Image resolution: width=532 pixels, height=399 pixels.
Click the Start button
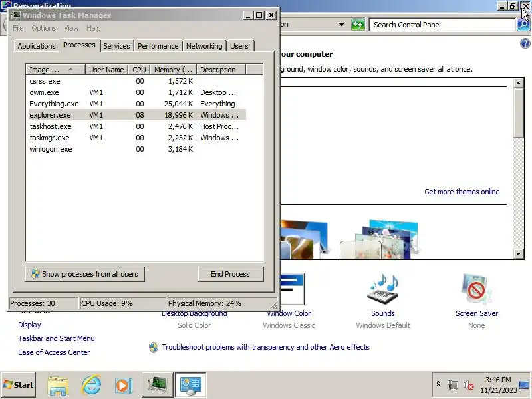click(19, 385)
